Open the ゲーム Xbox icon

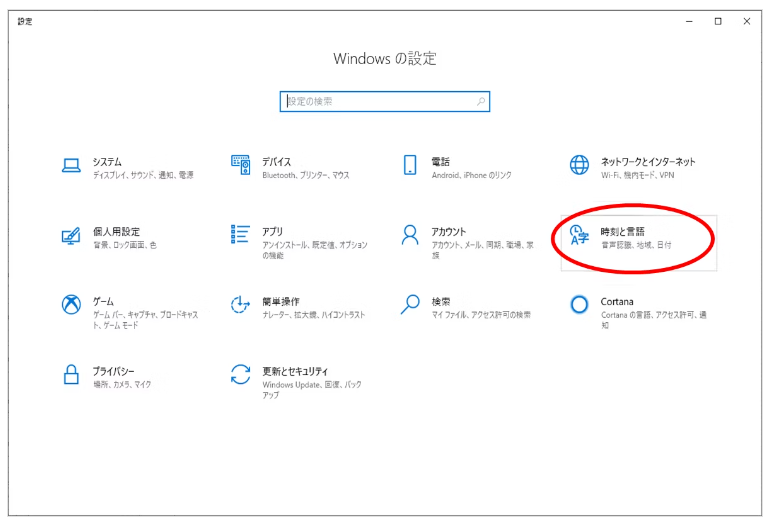71,304
